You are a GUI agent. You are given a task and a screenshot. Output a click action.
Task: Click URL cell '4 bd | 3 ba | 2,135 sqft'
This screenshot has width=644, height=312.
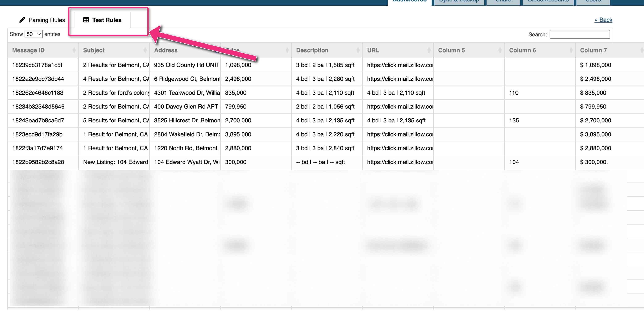click(x=396, y=121)
